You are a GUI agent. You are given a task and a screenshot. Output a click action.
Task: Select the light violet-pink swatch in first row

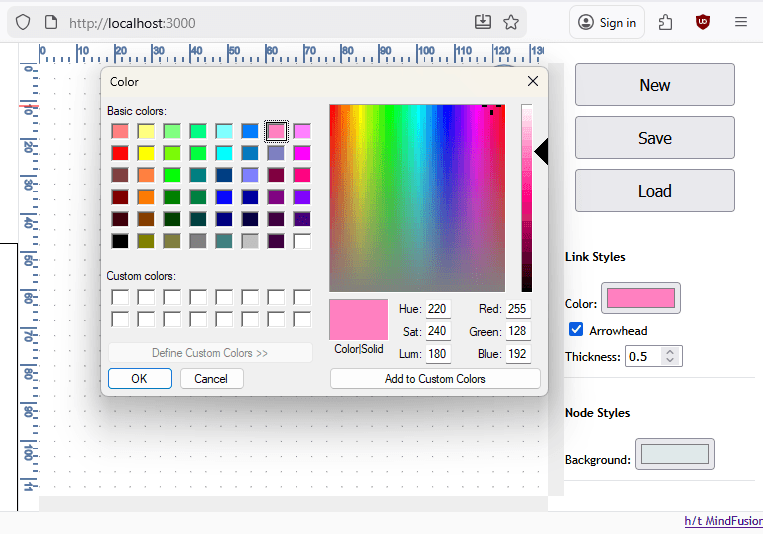tap(302, 131)
